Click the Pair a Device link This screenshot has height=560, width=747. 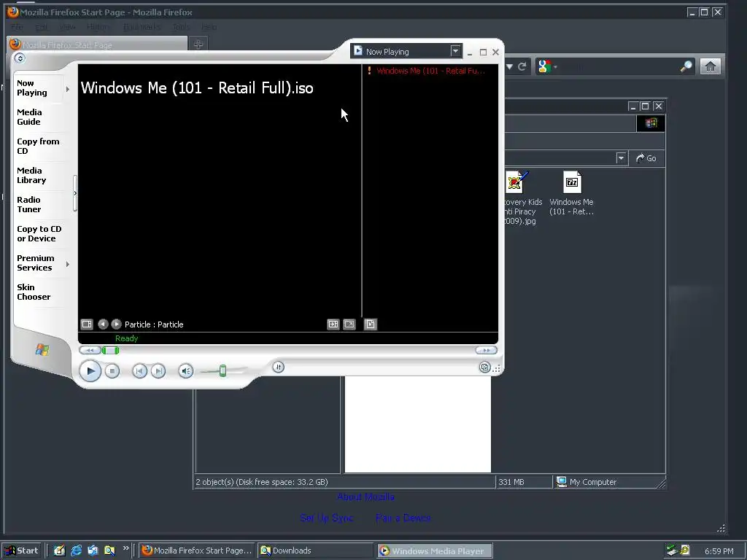point(403,518)
